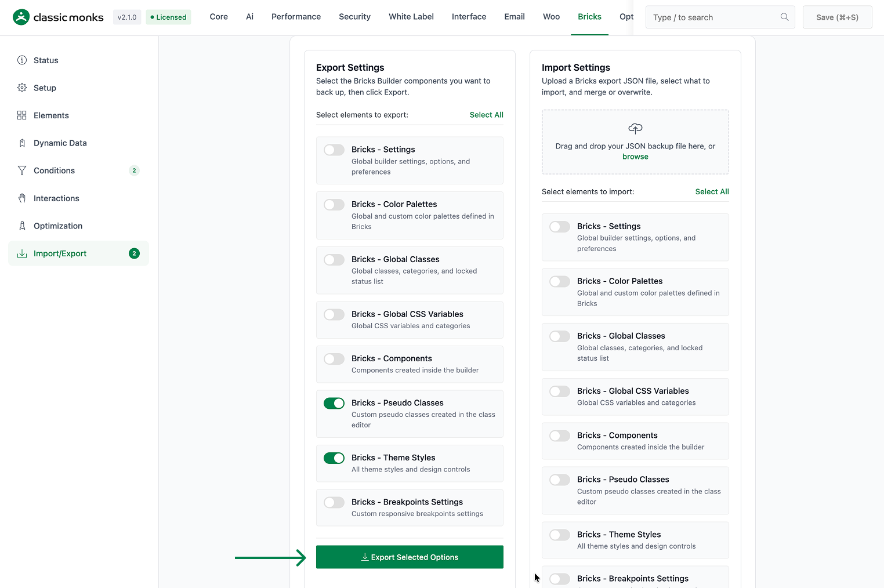884x588 pixels.
Task: Switch to the Security tab
Action: [354, 17]
